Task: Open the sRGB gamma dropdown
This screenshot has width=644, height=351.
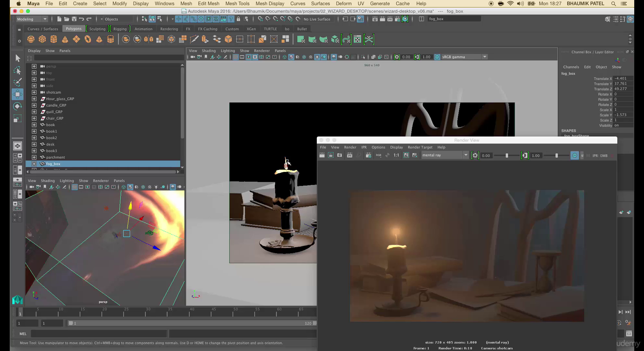Action: (464, 57)
